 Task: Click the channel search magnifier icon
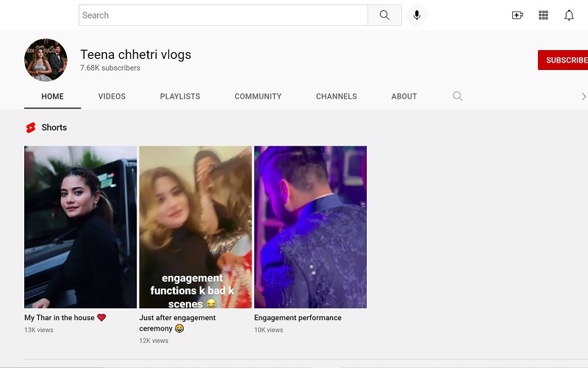[x=457, y=96]
